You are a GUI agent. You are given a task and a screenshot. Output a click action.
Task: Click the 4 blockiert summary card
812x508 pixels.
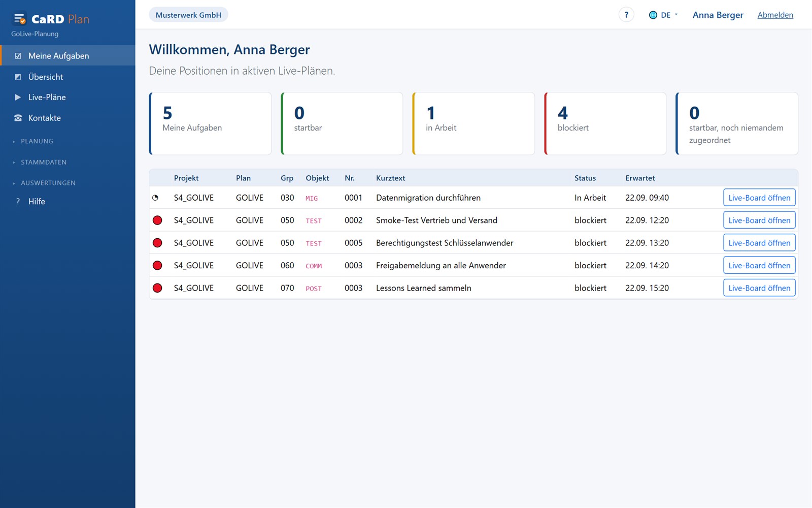[605, 123]
